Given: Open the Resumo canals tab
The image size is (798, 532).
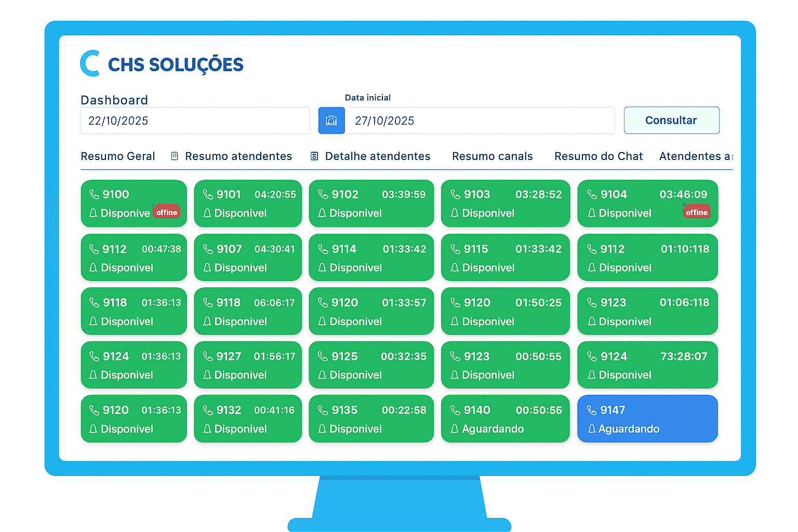Looking at the screenshot, I should point(492,156).
